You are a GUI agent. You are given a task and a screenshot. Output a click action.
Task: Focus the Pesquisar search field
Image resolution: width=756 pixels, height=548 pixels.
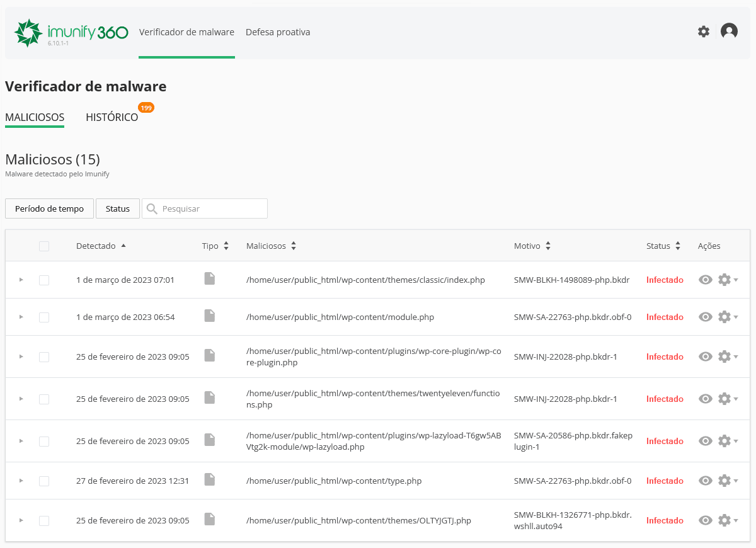pyautogui.click(x=205, y=208)
